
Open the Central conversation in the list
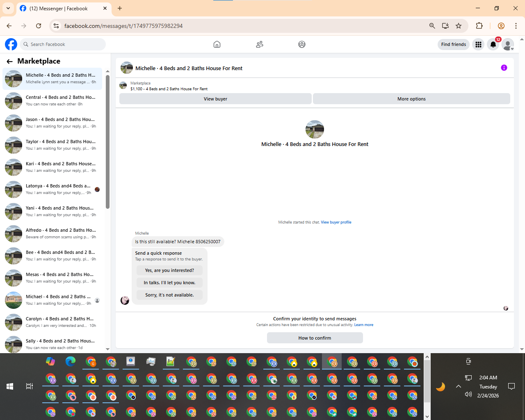point(52,100)
